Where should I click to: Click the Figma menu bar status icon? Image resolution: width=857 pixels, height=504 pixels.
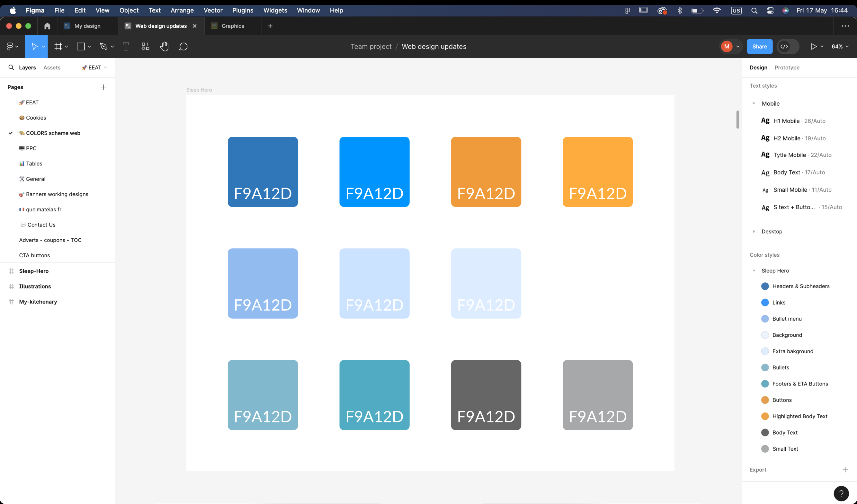click(628, 11)
